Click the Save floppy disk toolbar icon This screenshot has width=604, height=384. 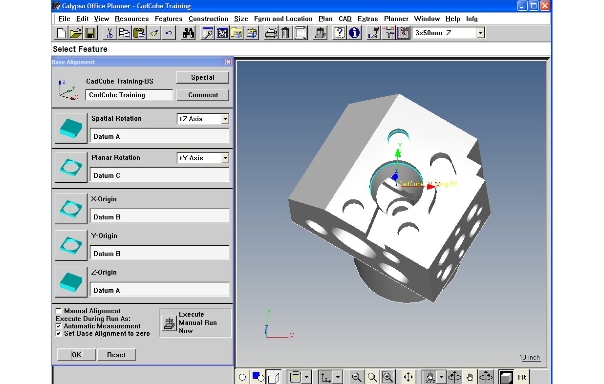point(90,33)
